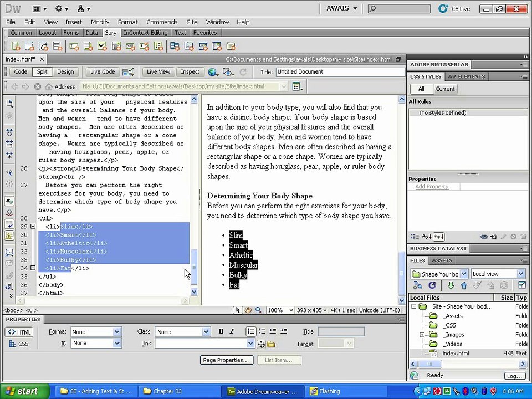This screenshot has width=532, height=399.
Task: Click Attach Style Sheet link icon
Action: tap(484, 237)
